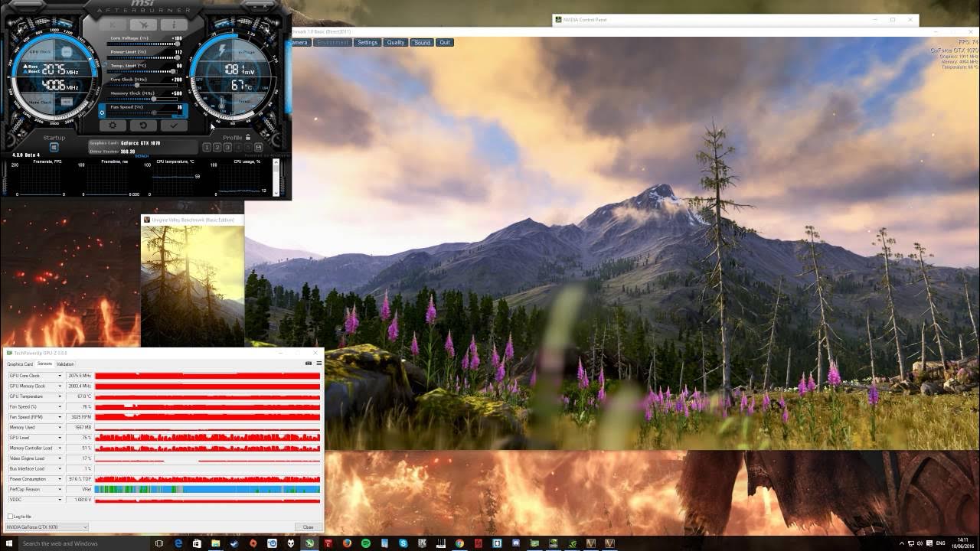
Task: Select Afterburner profile slot 3
Action: pyautogui.click(x=227, y=148)
